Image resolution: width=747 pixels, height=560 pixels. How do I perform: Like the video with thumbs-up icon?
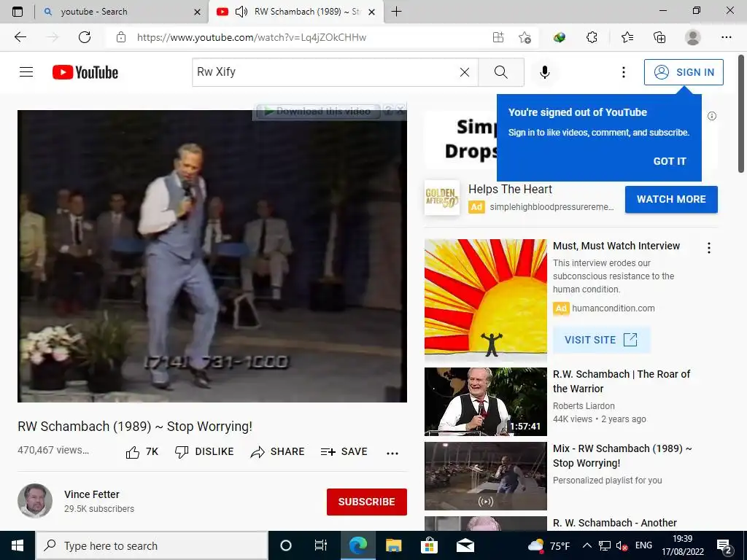133,452
